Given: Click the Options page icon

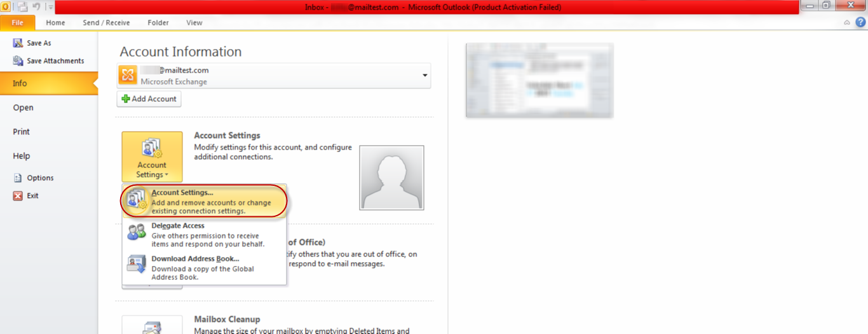Looking at the screenshot, I should [18, 178].
